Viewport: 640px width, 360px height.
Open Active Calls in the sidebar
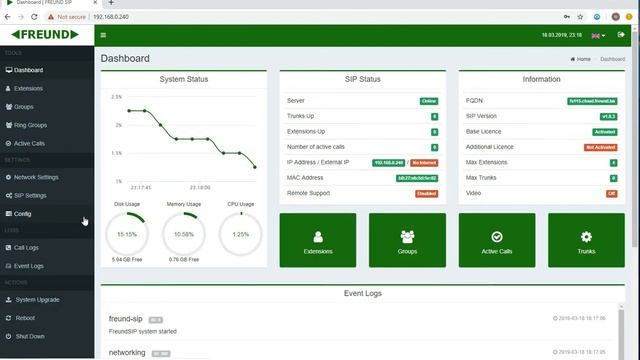point(47,144)
